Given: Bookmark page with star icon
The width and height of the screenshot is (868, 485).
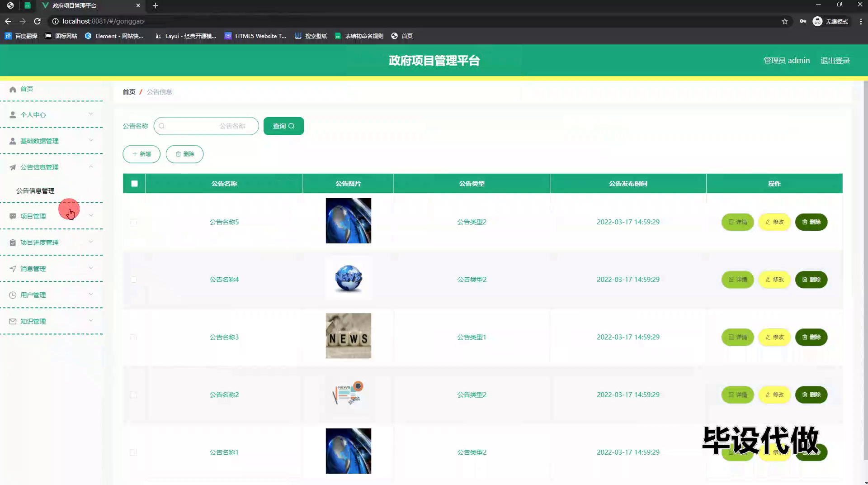Looking at the screenshot, I should 785,21.
